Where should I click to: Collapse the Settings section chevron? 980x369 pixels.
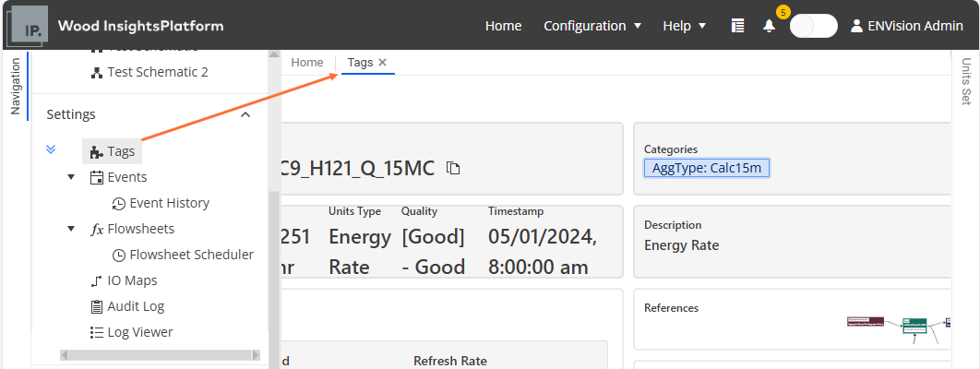tap(245, 115)
